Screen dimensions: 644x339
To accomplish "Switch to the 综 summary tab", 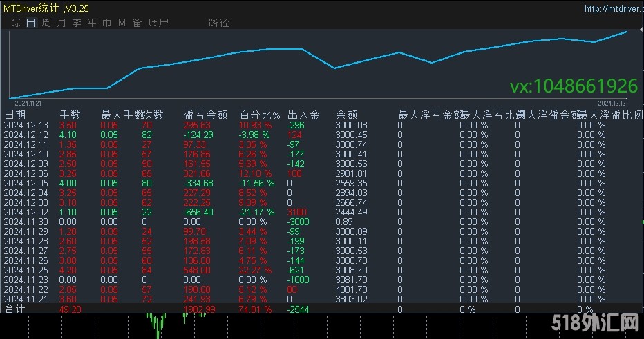I will click(16, 23).
